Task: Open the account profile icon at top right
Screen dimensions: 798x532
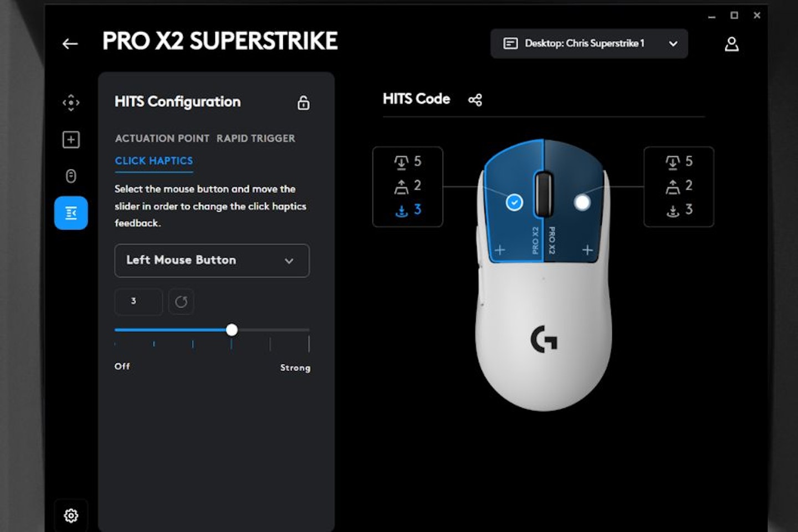Action: (732, 44)
